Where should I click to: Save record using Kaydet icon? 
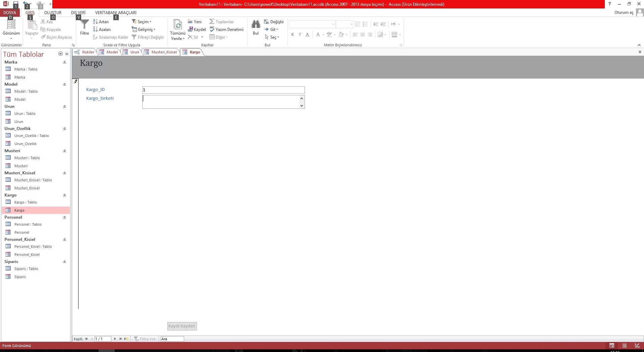[x=197, y=30]
